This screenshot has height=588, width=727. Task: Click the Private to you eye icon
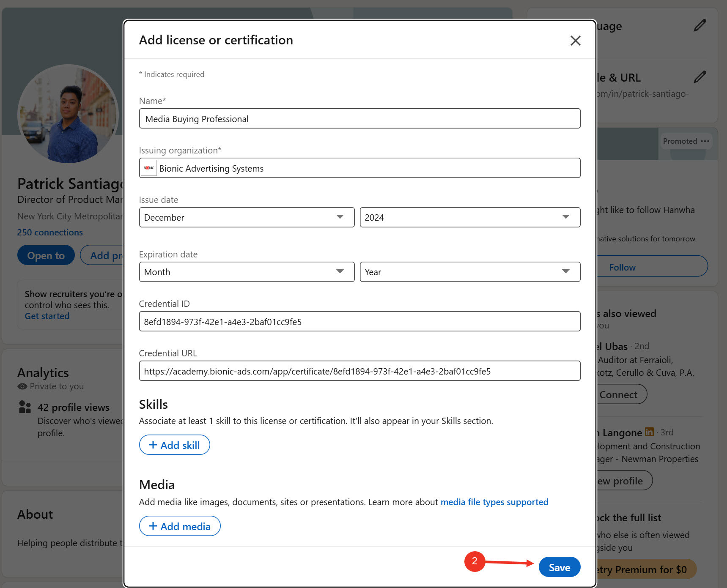(22, 386)
